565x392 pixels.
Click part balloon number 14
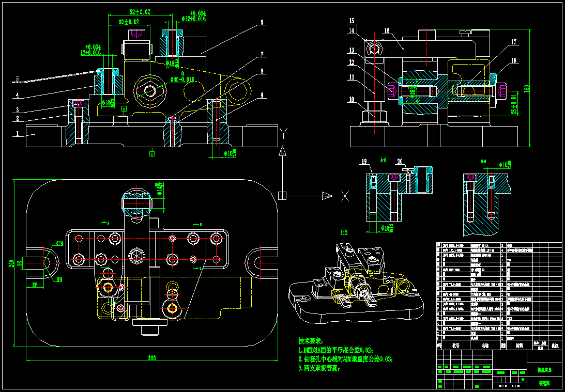pyautogui.click(x=352, y=30)
